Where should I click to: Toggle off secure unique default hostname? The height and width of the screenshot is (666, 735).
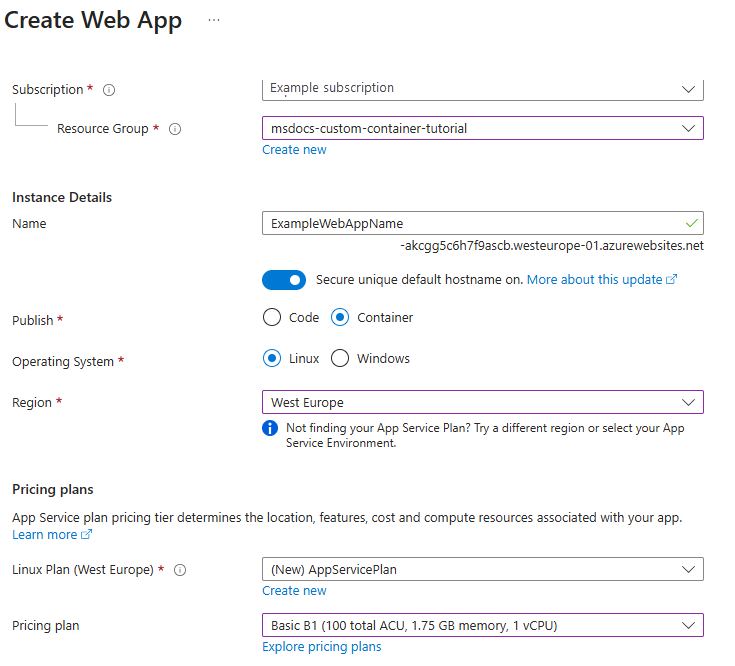pos(284,280)
